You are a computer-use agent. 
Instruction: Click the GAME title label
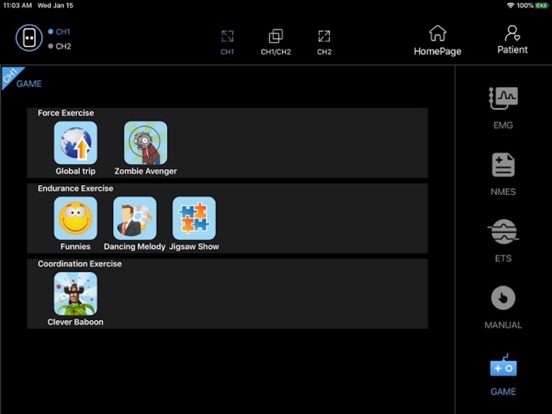tap(29, 84)
